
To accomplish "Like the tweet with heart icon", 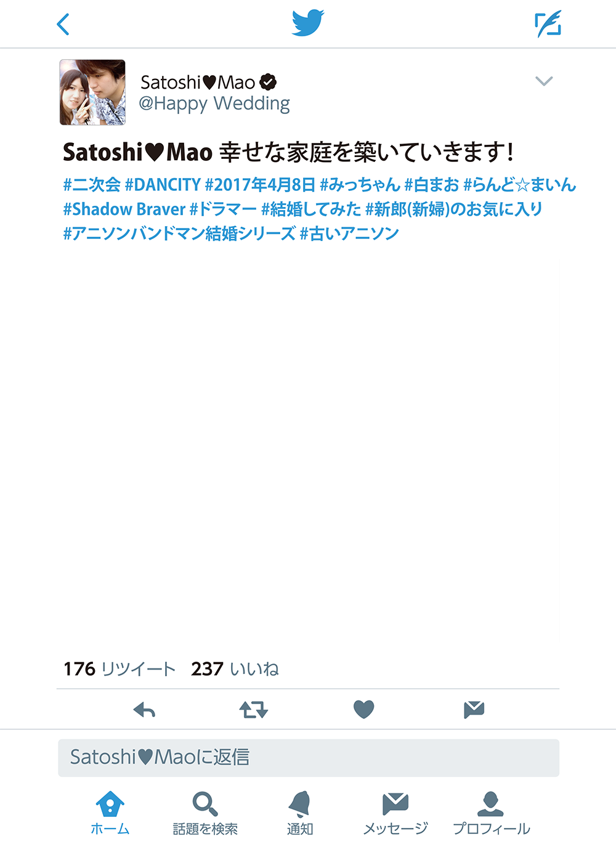I will click(363, 710).
